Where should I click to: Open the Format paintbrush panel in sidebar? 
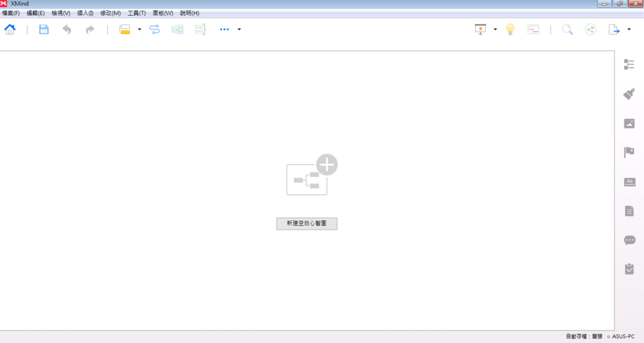[629, 94]
